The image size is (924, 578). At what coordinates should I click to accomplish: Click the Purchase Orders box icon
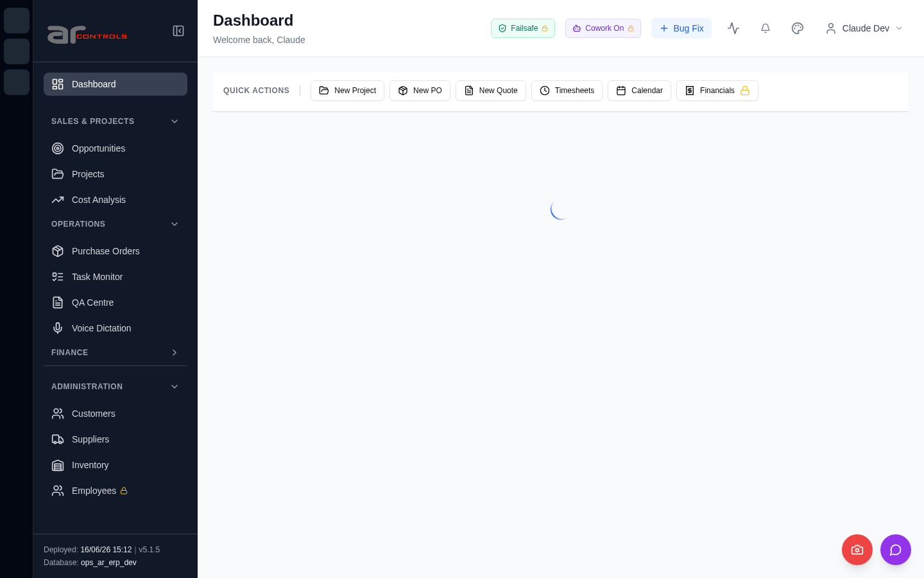pos(58,251)
